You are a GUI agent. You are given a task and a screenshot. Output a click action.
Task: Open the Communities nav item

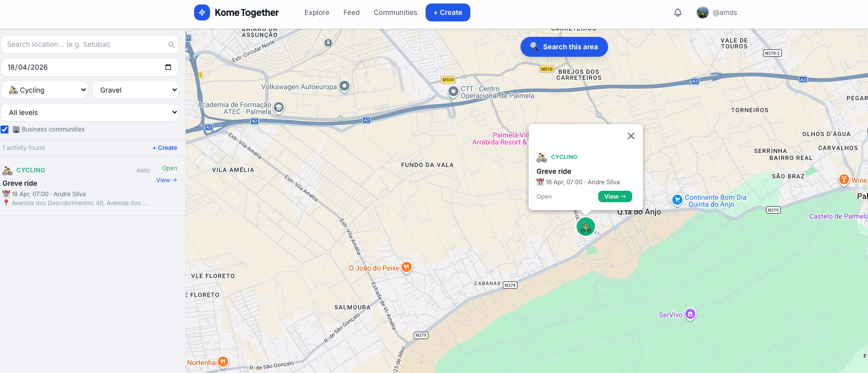coord(395,12)
